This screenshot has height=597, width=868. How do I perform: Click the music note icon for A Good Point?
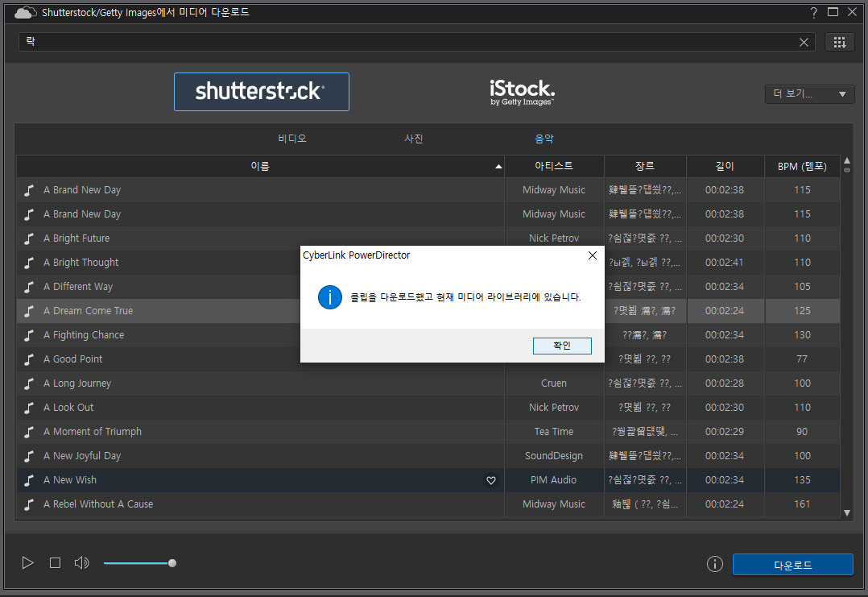[29, 359]
